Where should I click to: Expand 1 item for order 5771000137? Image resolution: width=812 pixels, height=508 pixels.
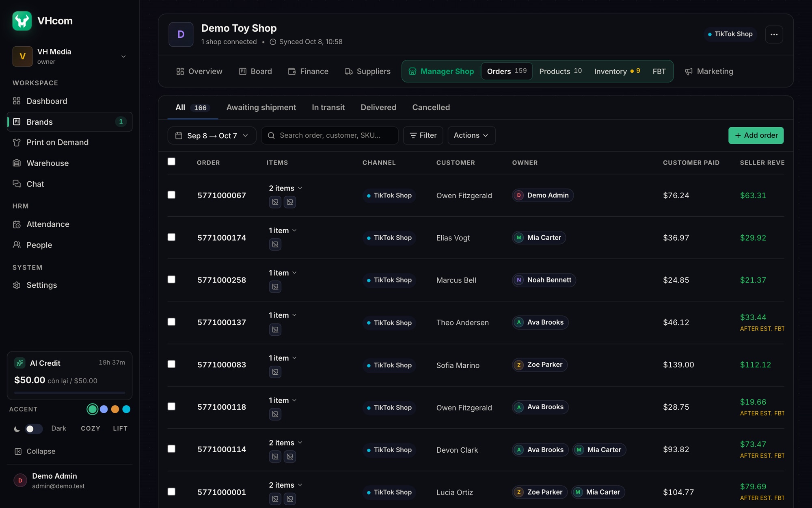point(283,315)
